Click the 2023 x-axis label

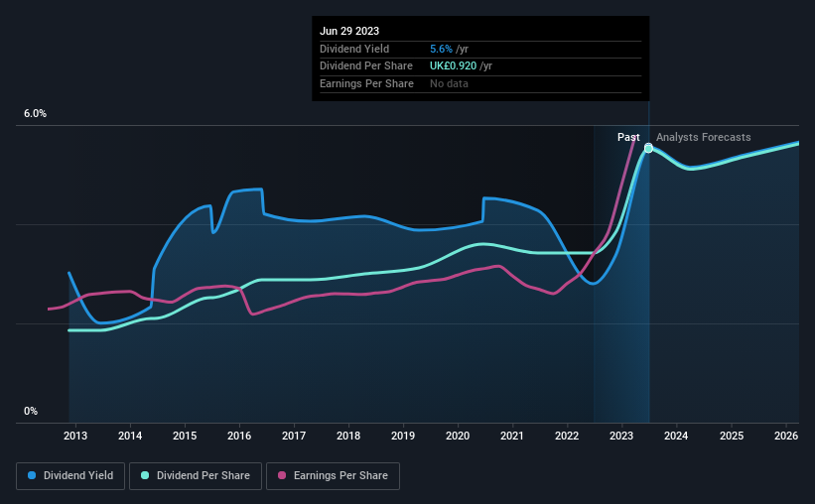coord(621,436)
